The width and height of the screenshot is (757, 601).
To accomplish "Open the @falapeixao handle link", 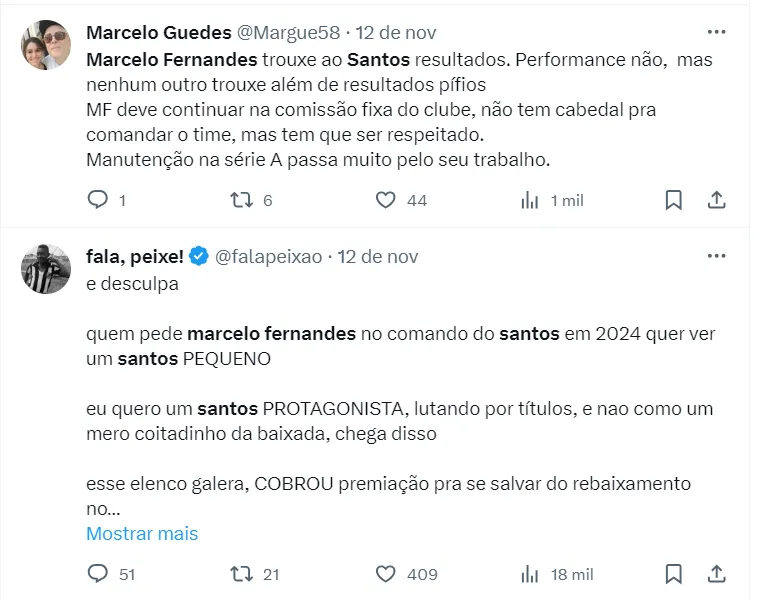I will (268, 257).
